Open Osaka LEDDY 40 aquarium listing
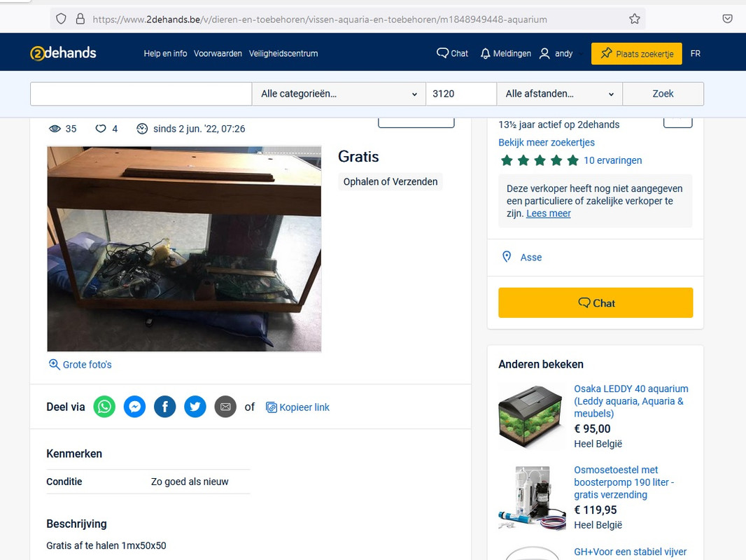This screenshot has height=560, width=746. [631, 401]
